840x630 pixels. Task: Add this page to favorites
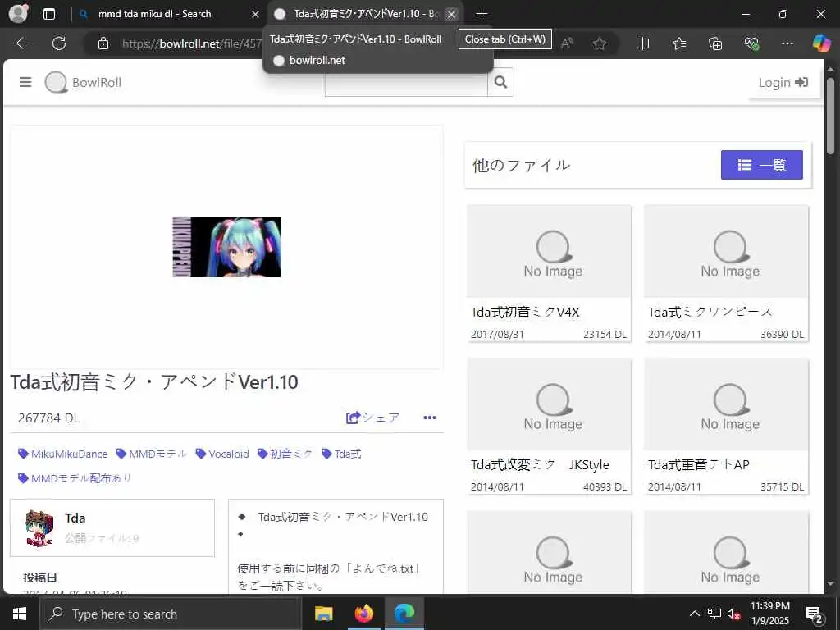(600, 43)
